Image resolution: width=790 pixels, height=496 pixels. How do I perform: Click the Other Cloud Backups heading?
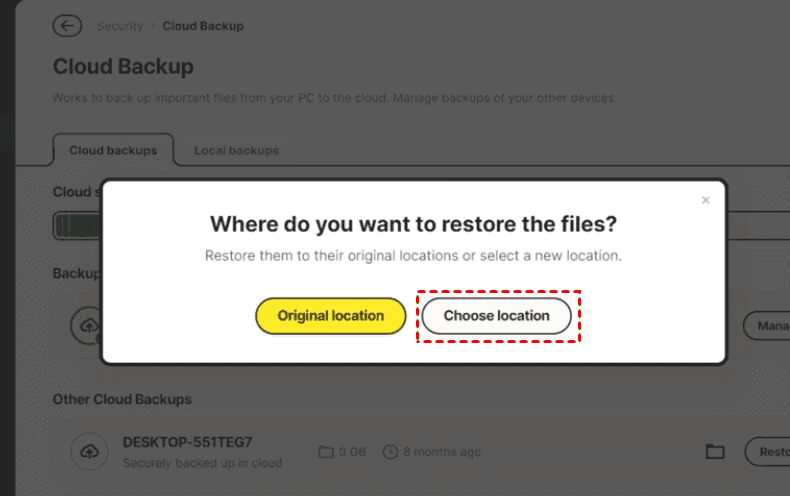click(x=122, y=399)
